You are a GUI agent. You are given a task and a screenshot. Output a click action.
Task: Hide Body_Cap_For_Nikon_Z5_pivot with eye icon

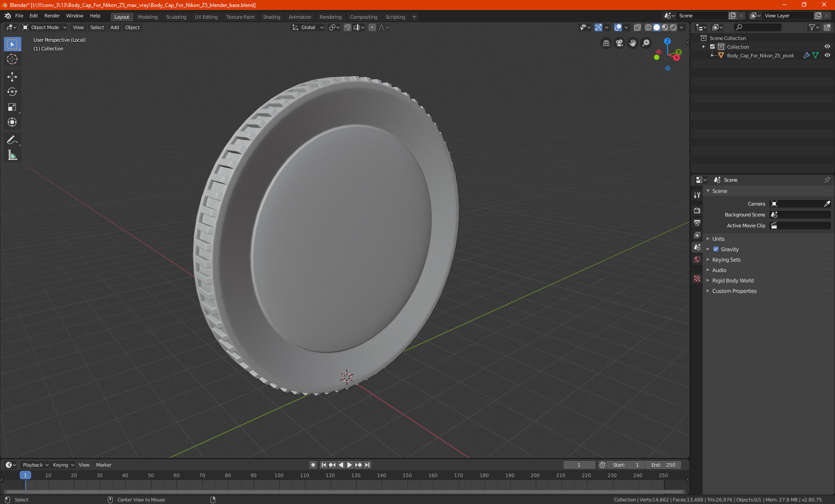pos(827,56)
